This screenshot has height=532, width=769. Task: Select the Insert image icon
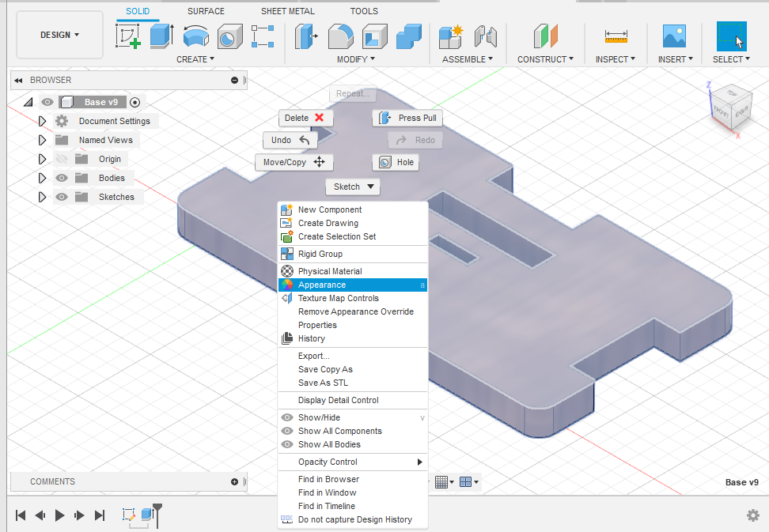674,36
